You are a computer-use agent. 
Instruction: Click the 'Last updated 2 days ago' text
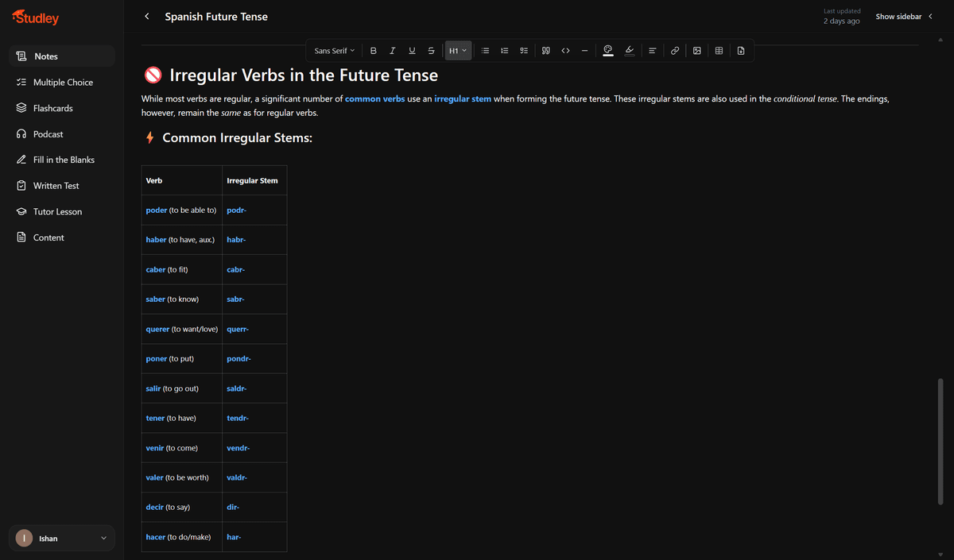click(842, 17)
